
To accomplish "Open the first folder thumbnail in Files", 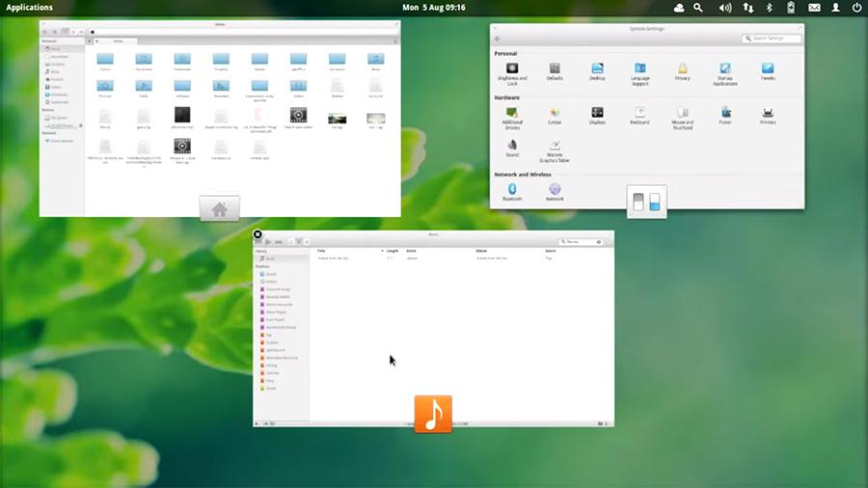I will coord(105,60).
